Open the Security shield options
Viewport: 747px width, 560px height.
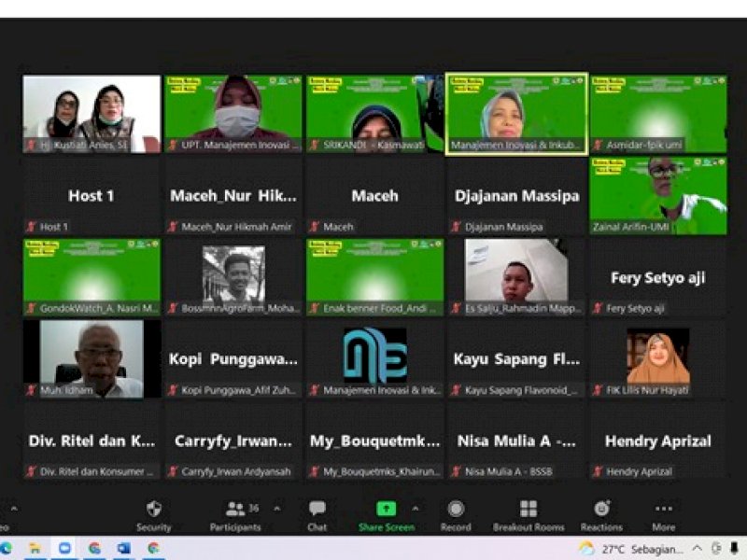pyautogui.click(x=154, y=514)
